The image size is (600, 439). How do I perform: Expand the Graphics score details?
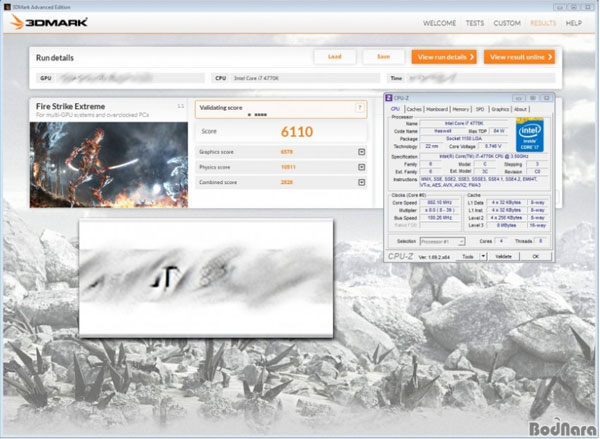coord(361,152)
